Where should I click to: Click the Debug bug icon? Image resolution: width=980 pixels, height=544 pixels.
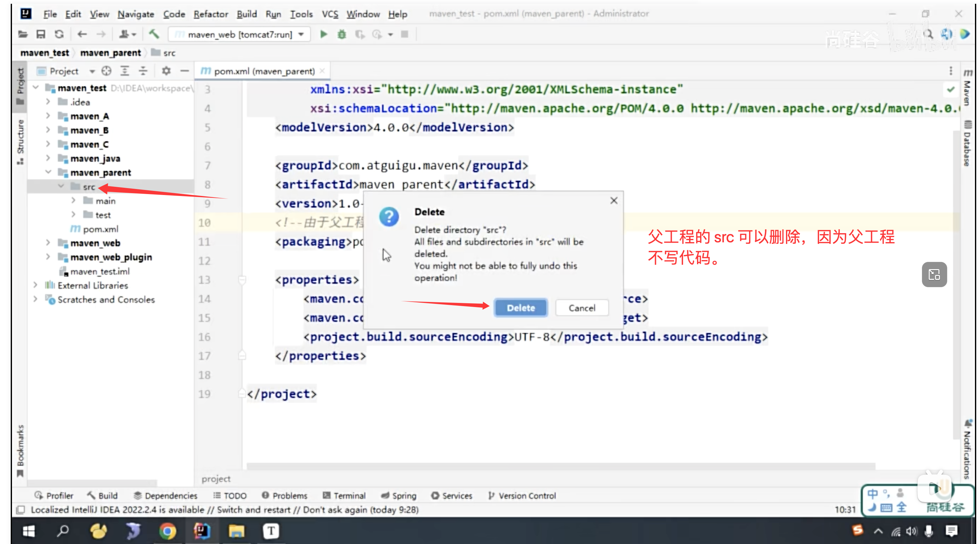[x=342, y=35]
